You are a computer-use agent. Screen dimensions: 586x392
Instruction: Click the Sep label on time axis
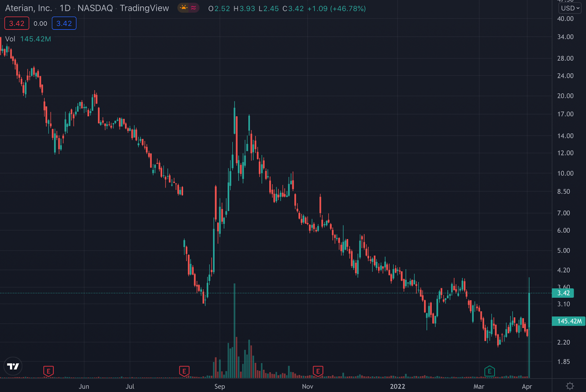(220, 387)
